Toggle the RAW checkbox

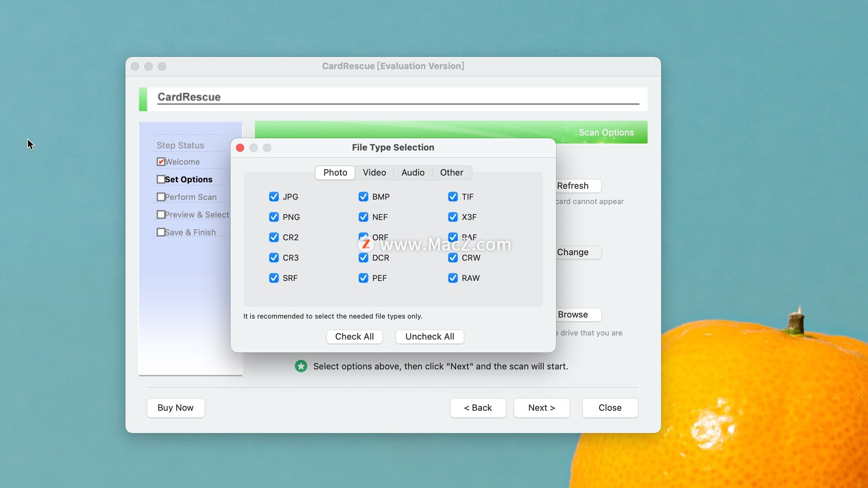coord(453,278)
